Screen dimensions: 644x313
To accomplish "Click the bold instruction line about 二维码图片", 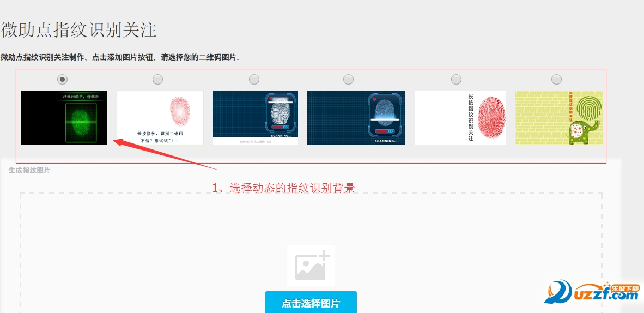I will (119, 58).
